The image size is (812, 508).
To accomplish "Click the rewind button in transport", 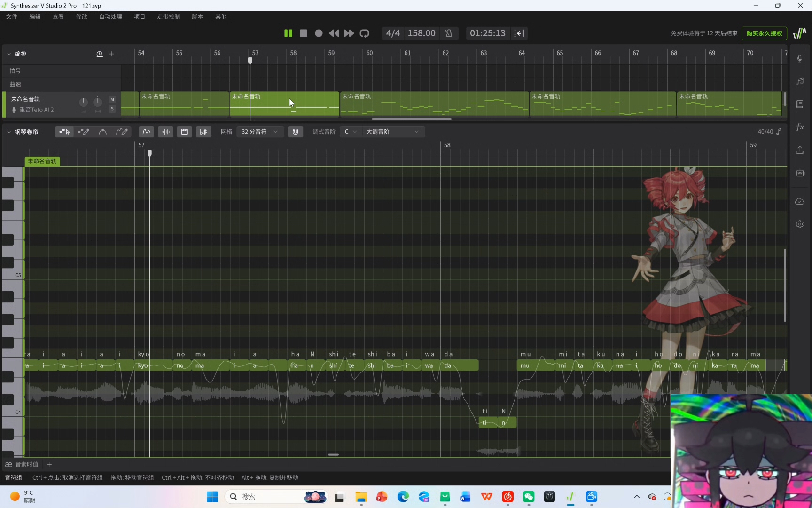I will 334,33.
